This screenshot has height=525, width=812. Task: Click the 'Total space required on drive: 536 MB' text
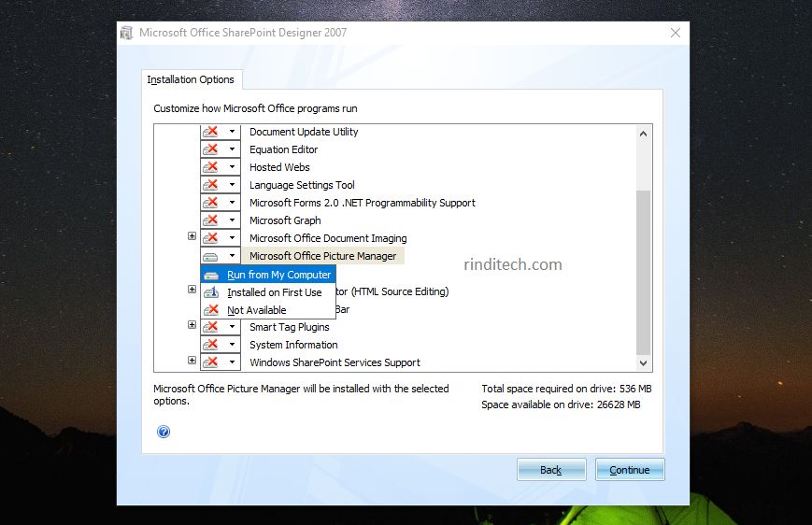(566, 389)
